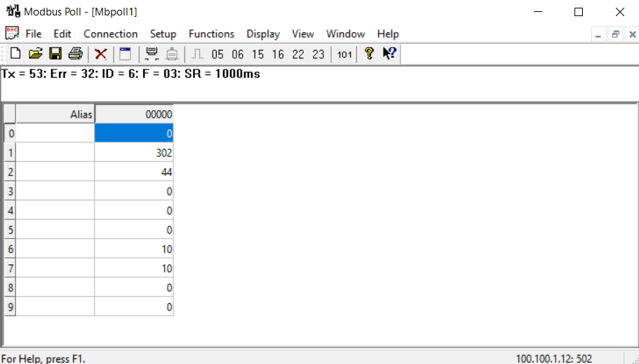
Task: Open function 22 mask write register
Action: point(298,54)
